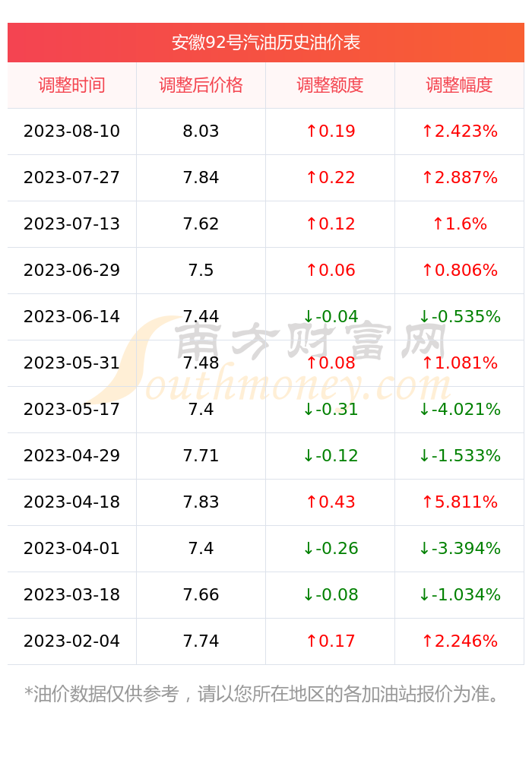
Task: Select the 调整时间 column header
Action: pyautogui.click(x=71, y=85)
